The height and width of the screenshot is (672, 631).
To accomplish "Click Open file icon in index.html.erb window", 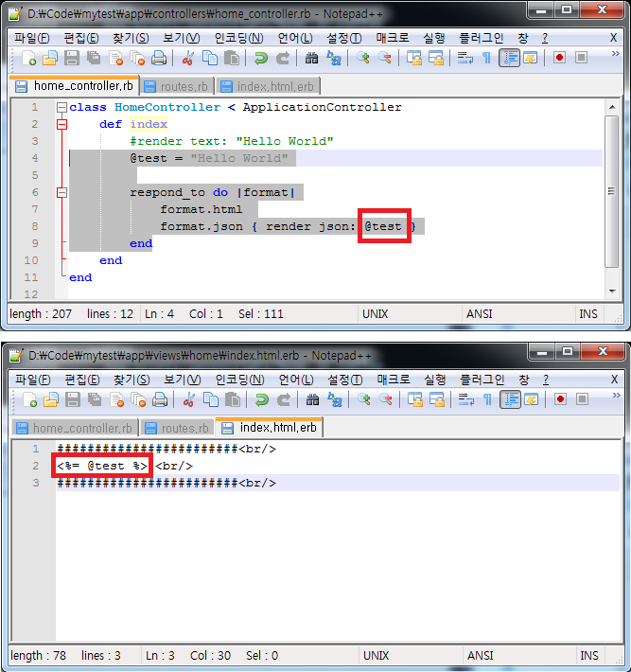I will tap(51, 399).
